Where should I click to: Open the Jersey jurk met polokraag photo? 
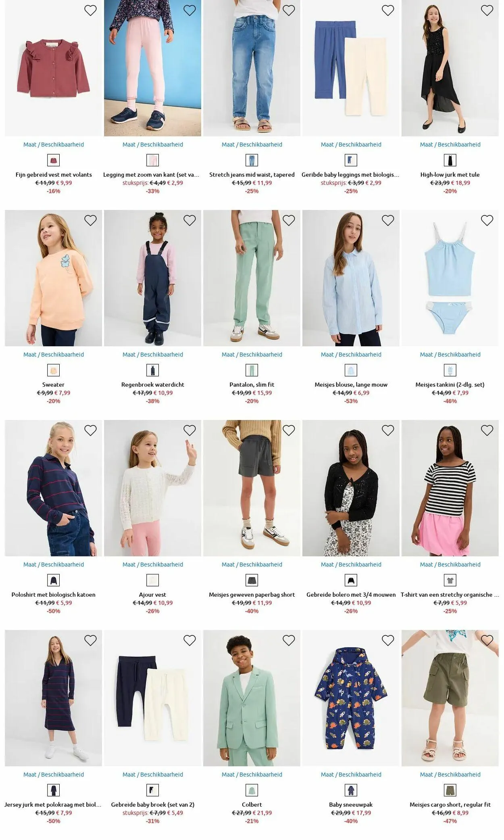click(53, 698)
